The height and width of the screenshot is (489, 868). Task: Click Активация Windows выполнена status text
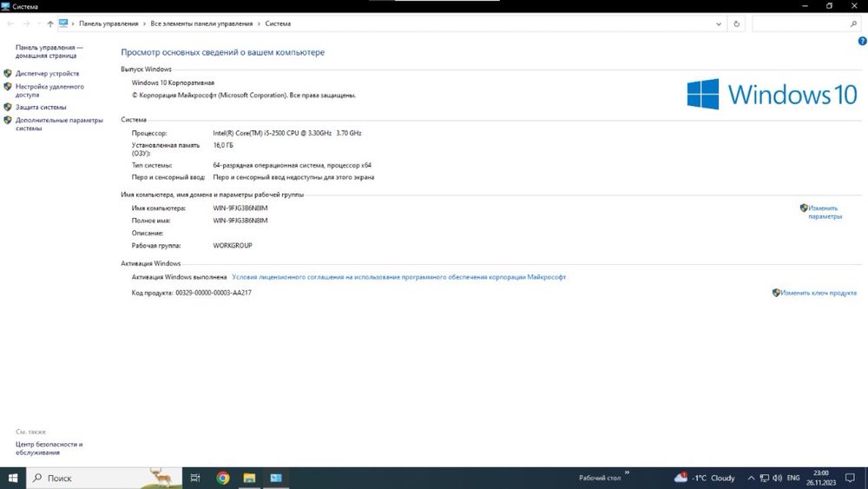pos(179,277)
